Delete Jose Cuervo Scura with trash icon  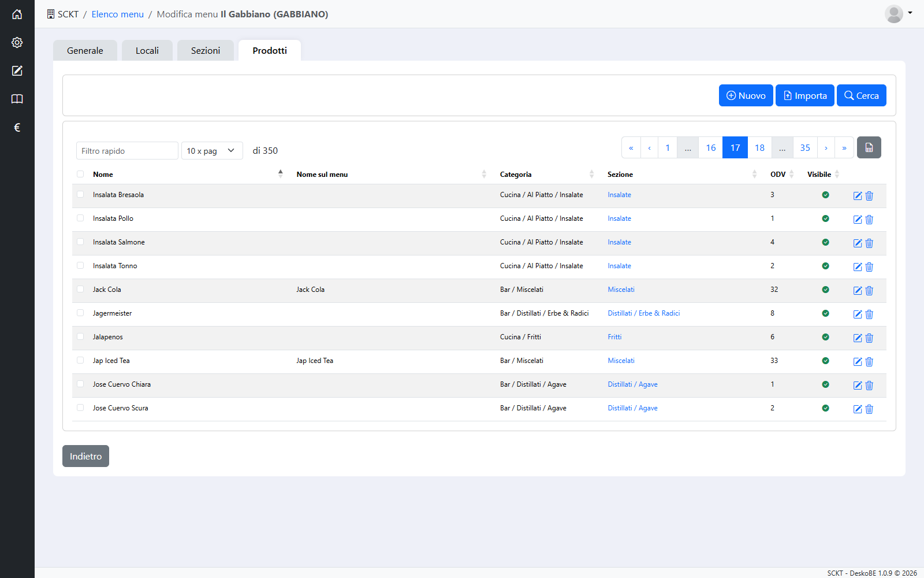coord(869,409)
